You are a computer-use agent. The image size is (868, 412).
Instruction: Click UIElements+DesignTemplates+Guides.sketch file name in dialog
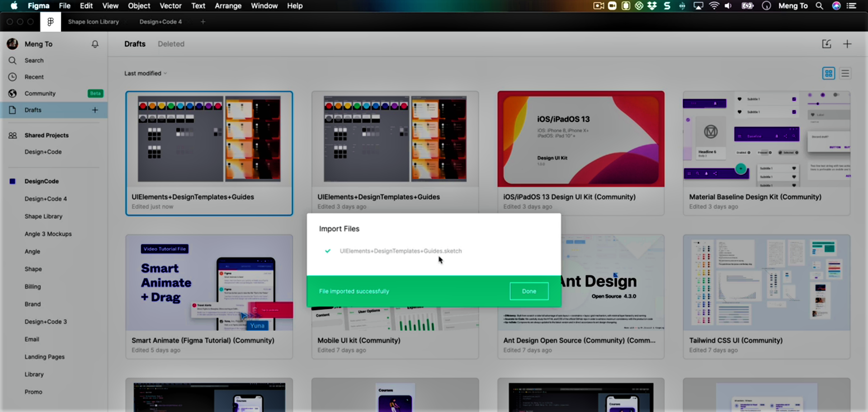coord(401,251)
